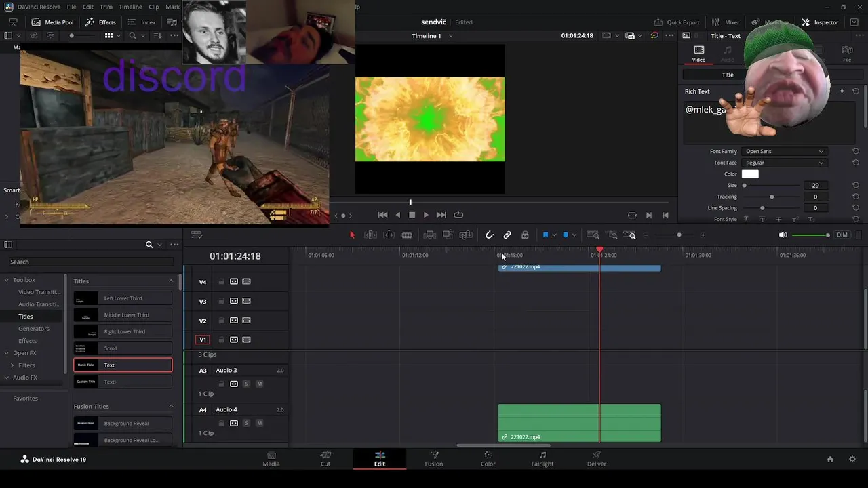Collapse the Fusion Titles section
Screen dimensions: 868x488
click(x=171, y=407)
